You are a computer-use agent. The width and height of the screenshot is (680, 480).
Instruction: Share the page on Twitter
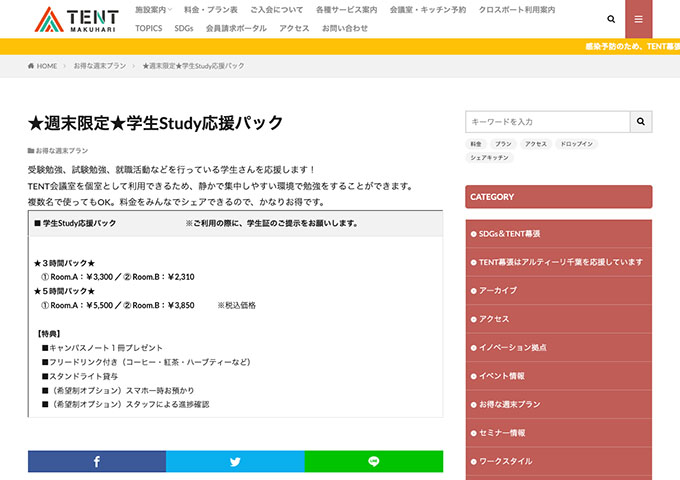click(235, 461)
